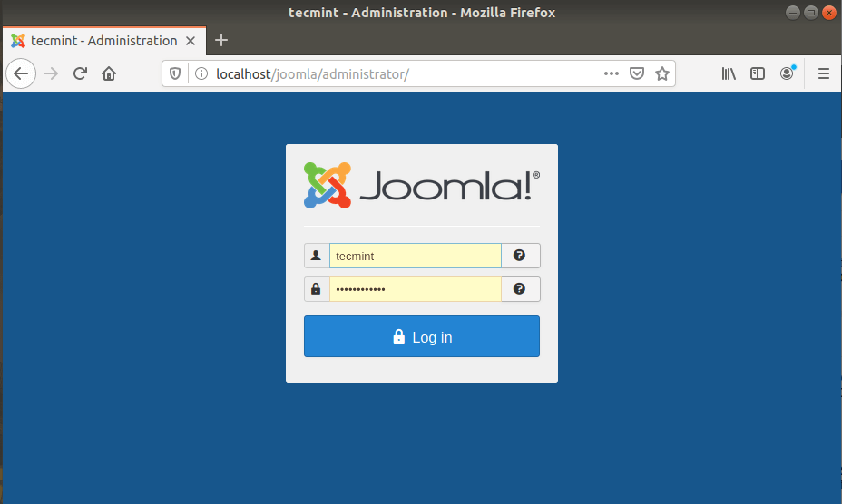Click the Joomla! logo
Viewport: 842px width, 504px height.
422,186
